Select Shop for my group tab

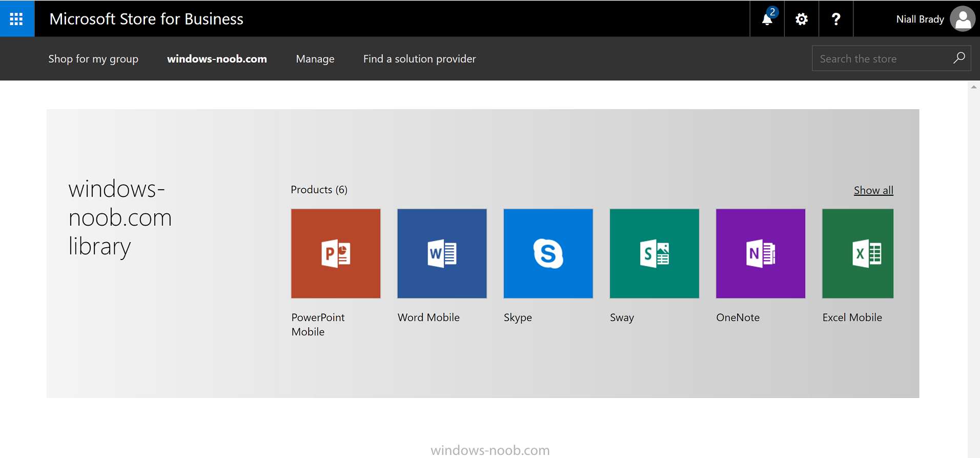[93, 59]
